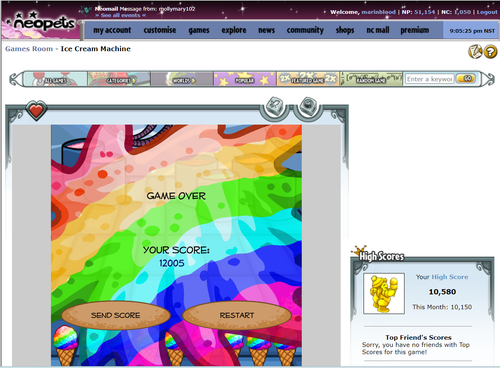Select the Popular games tab

click(x=245, y=79)
